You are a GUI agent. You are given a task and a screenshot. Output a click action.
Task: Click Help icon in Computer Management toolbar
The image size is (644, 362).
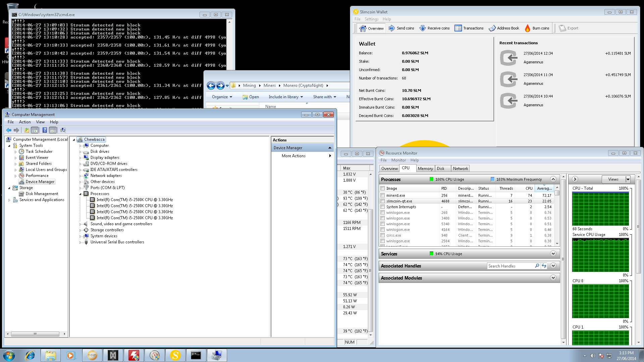click(45, 130)
